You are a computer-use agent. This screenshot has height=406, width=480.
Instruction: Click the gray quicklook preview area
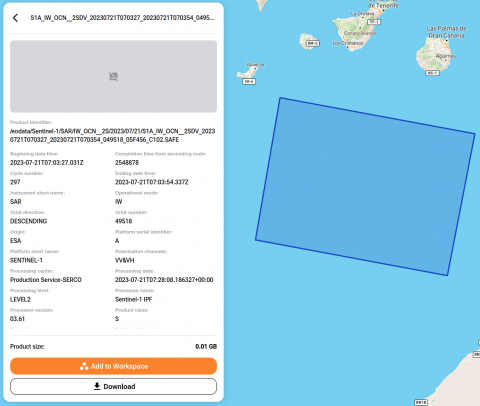113,76
